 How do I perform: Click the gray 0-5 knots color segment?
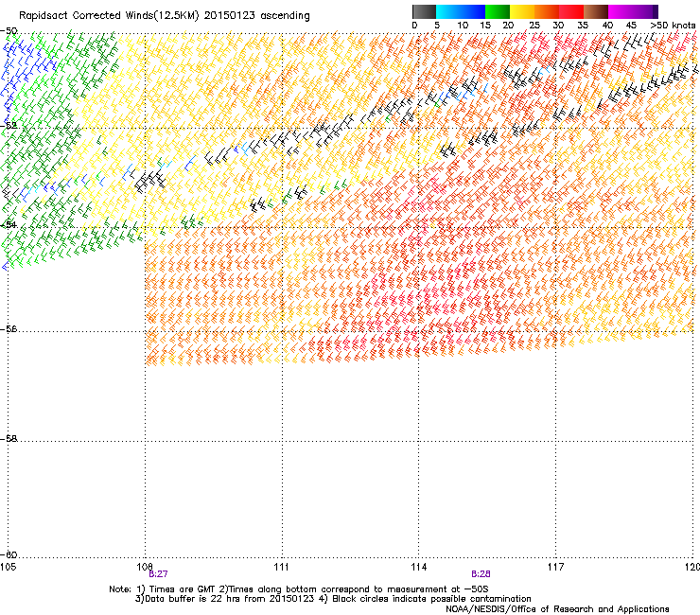tap(424, 11)
